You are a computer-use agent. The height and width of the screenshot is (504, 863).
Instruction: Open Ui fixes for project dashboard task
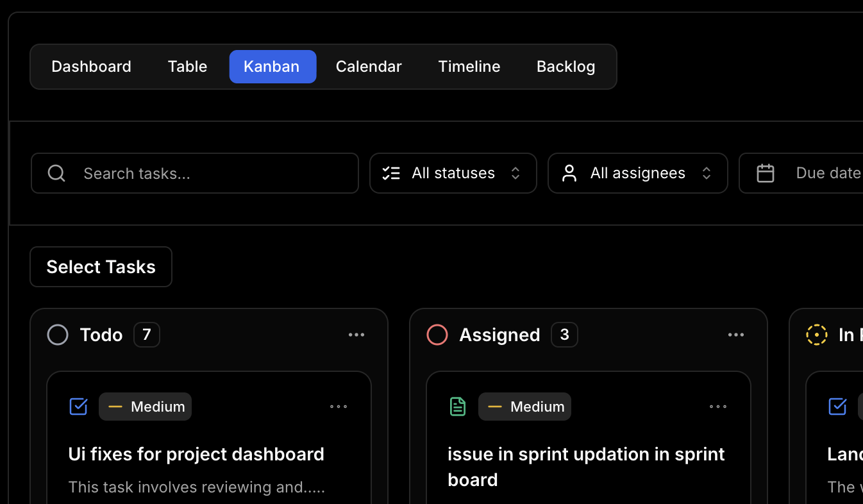point(196,454)
